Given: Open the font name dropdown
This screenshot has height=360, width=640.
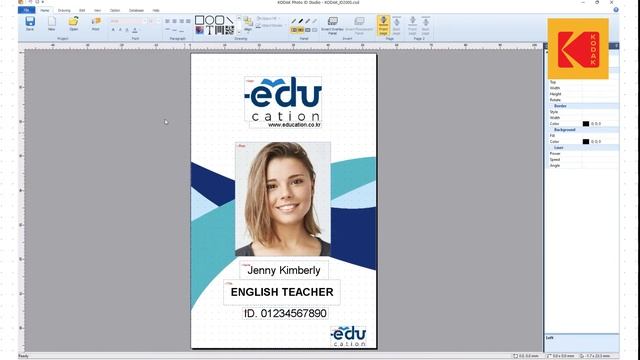Looking at the screenshot, I should [x=145, y=21].
